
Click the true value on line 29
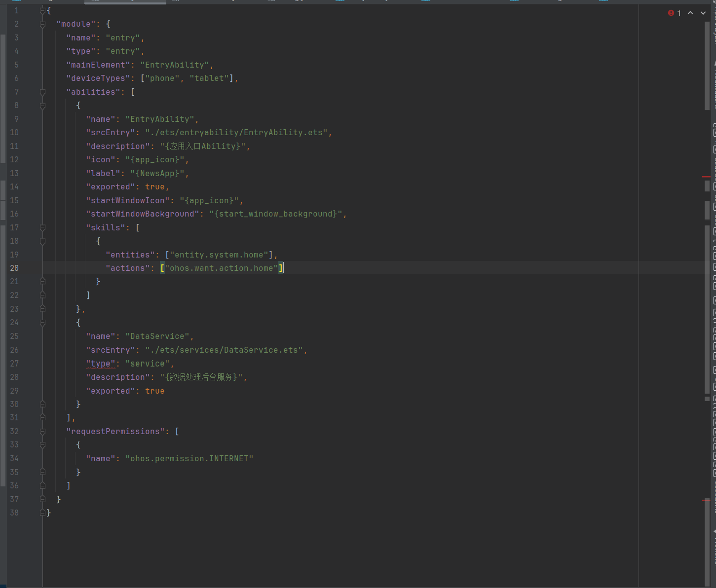[155, 391]
